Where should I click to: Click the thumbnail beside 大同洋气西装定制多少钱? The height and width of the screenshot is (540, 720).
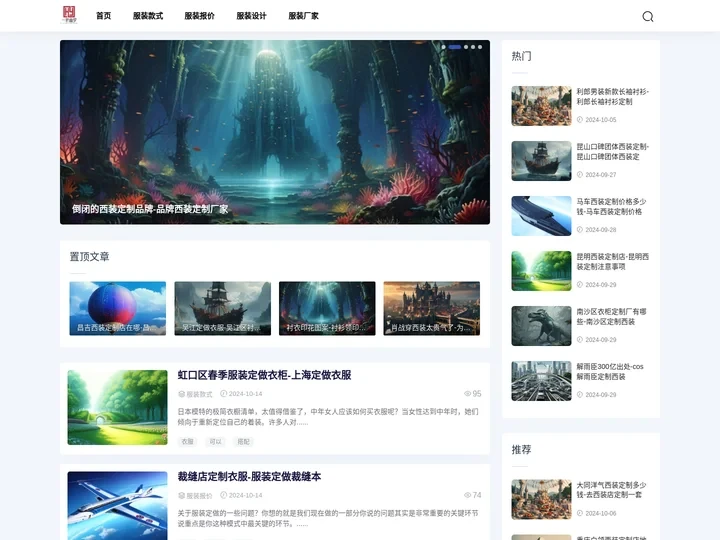[x=541, y=499]
